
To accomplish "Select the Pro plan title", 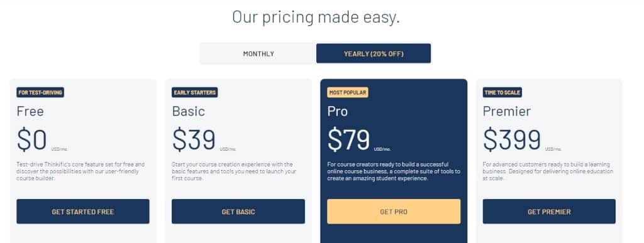I will click(337, 111).
